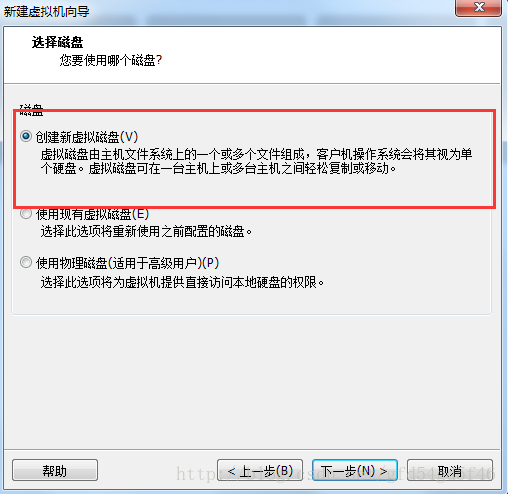Click the 选择磁盘 heading

click(x=57, y=42)
